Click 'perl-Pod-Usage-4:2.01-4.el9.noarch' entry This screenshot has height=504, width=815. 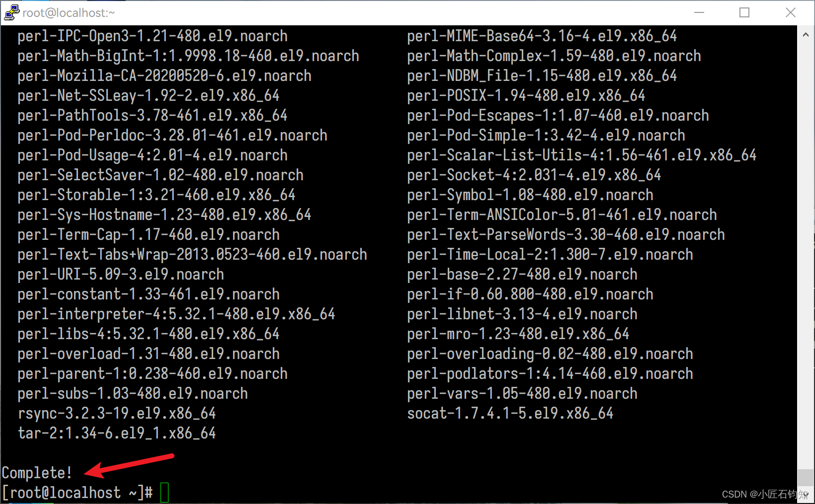coord(153,155)
